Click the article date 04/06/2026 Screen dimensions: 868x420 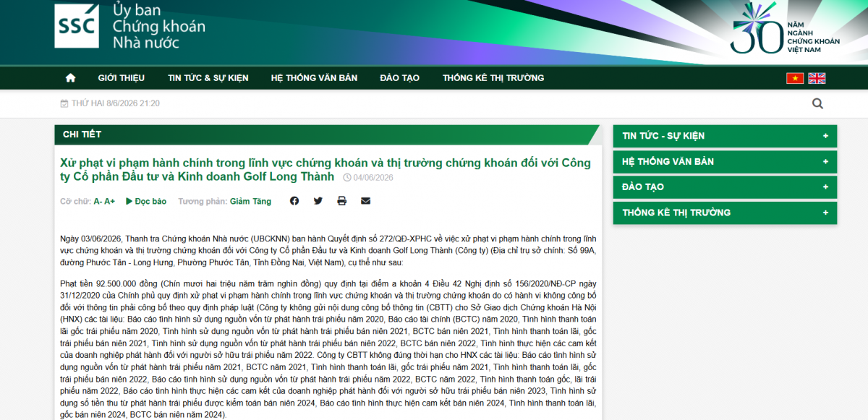373,178
